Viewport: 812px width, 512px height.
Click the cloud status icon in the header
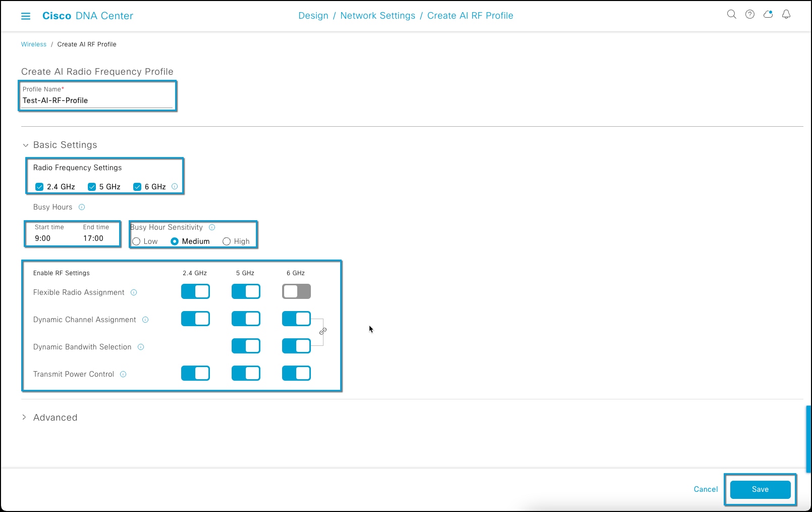(768, 15)
